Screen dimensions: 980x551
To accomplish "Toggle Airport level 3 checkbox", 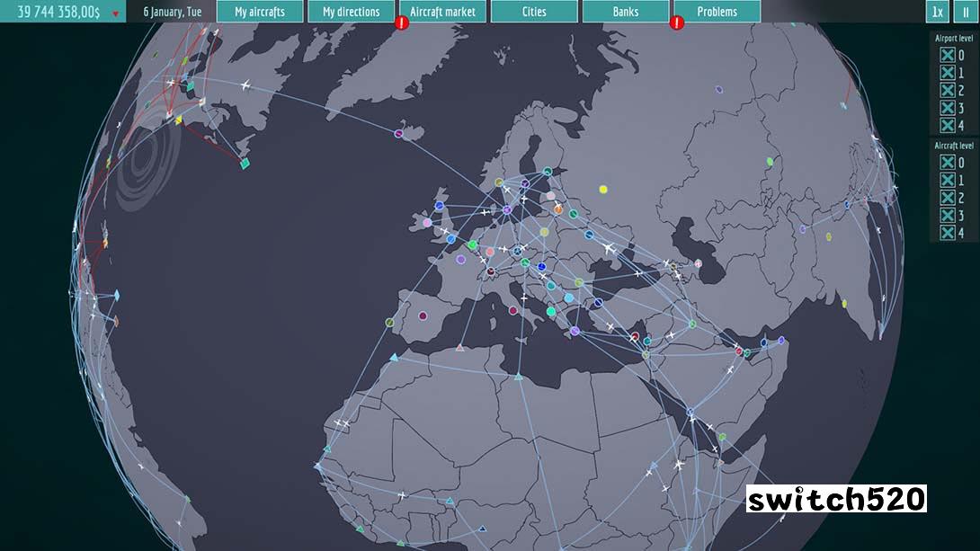I will [x=948, y=108].
